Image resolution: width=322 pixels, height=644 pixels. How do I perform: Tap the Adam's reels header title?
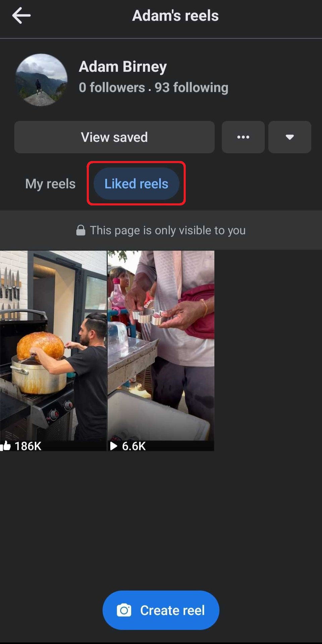click(175, 15)
